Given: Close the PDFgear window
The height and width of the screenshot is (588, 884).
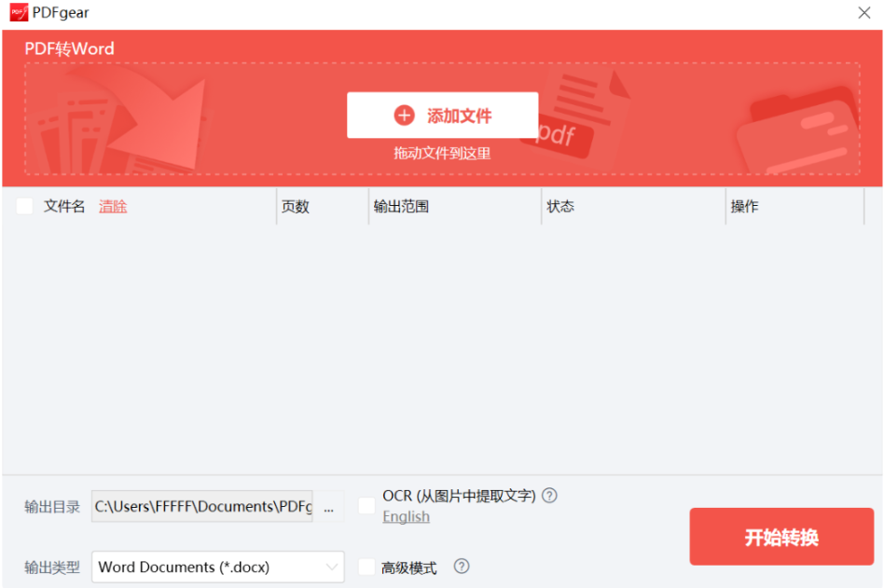Looking at the screenshot, I should coord(864,12).
